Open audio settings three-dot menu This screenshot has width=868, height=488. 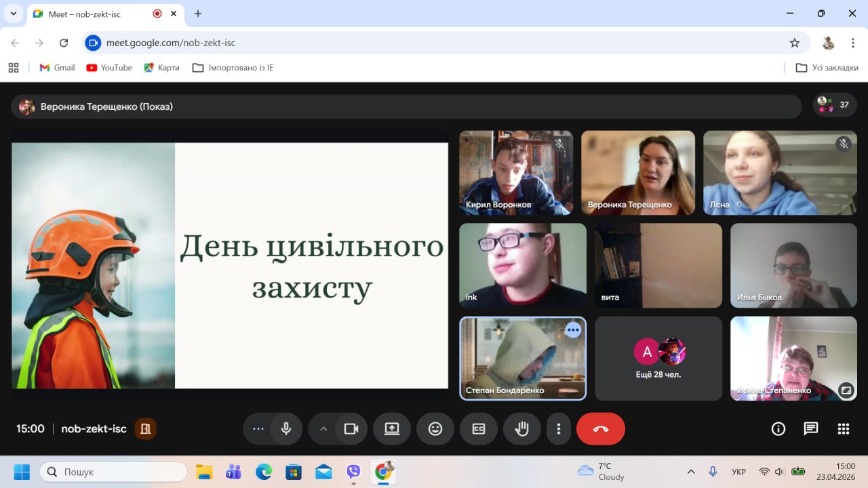pyautogui.click(x=258, y=429)
